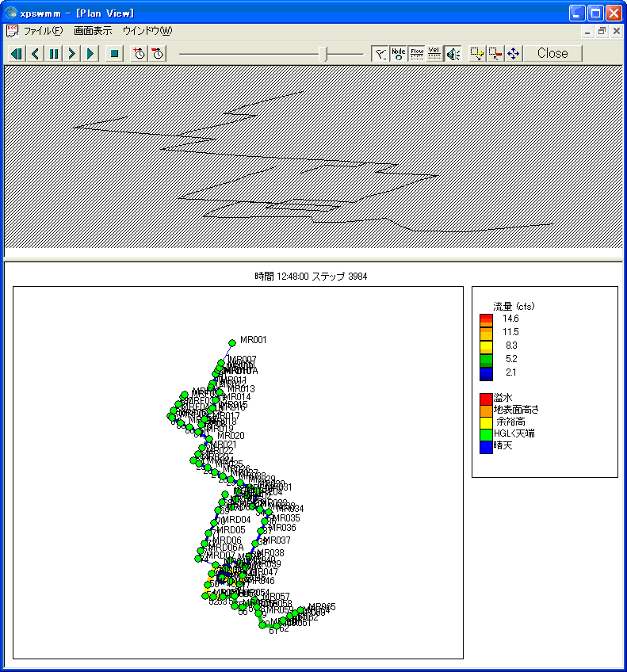This screenshot has width=627, height=672.
Task: Select the add-selection rectangle tool
Action: (476, 54)
